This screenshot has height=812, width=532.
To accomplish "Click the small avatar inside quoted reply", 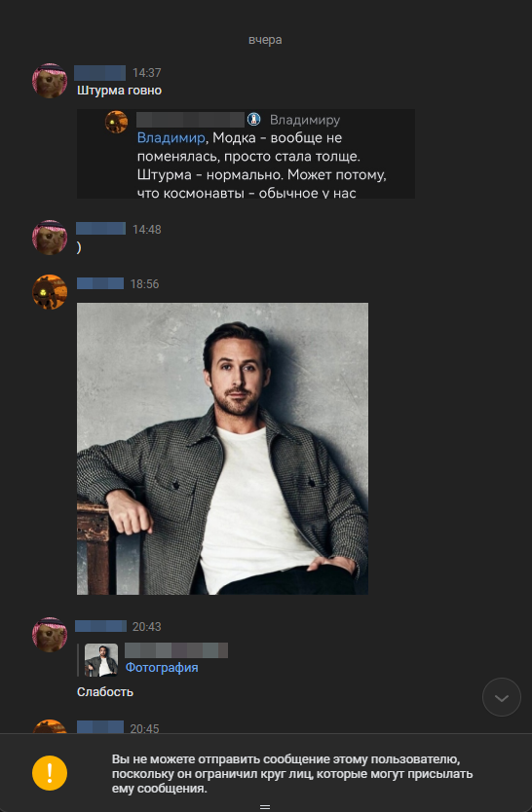I will coord(116,123).
